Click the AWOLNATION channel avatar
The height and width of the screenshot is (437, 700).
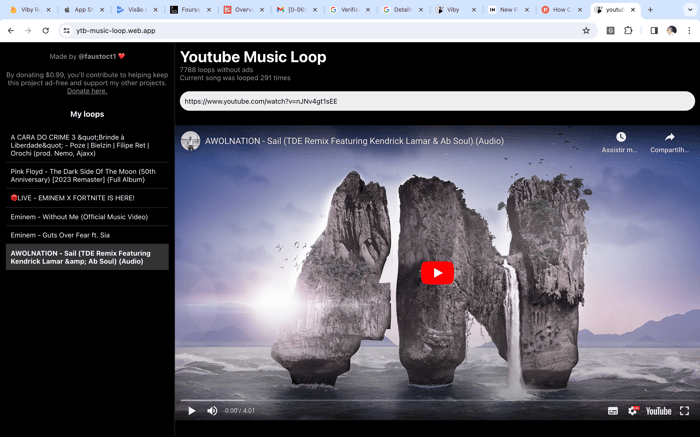pyautogui.click(x=191, y=141)
